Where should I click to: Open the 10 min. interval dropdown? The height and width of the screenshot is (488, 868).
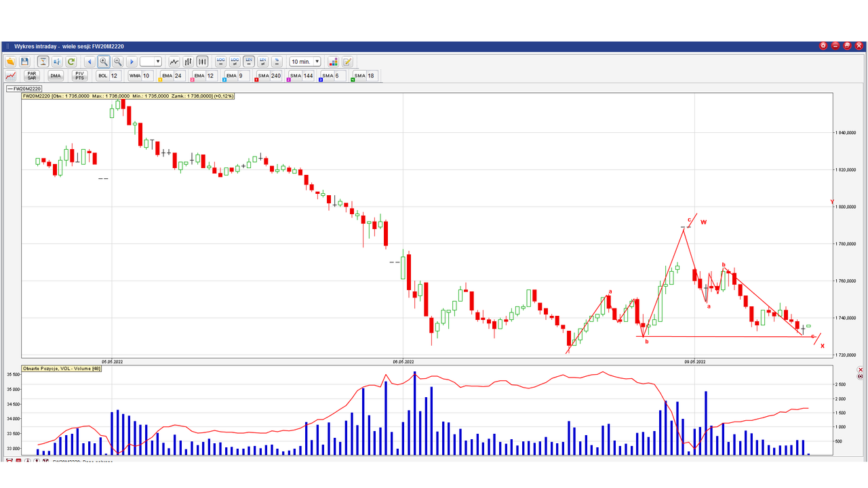point(305,62)
